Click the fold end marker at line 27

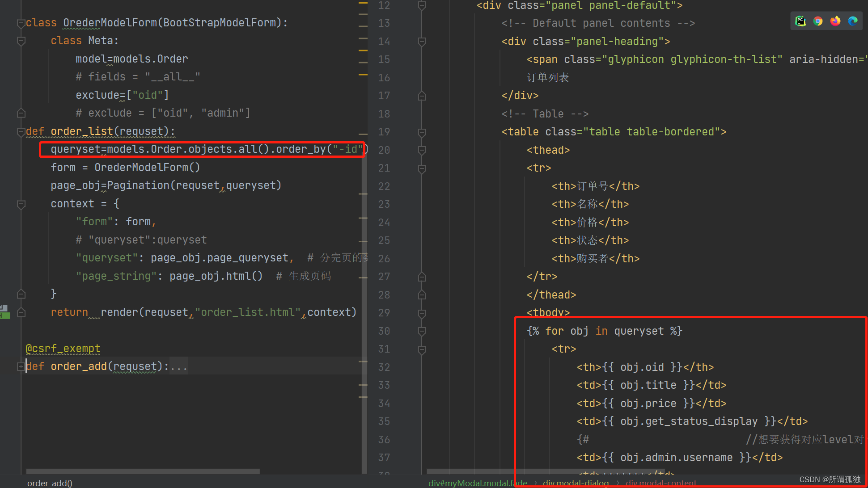coord(422,277)
